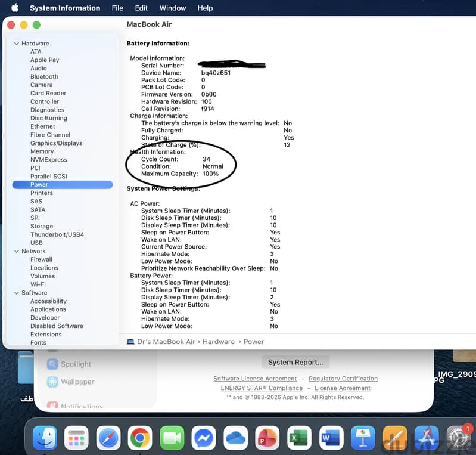Select Disabled Software in the sidebar

pyautogui.click(x=57, y=326)
